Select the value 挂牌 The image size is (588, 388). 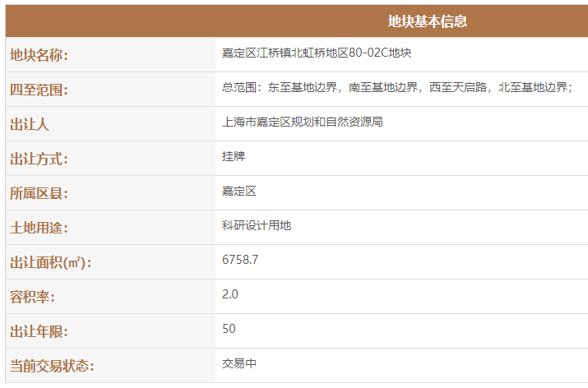coord(234,156)
